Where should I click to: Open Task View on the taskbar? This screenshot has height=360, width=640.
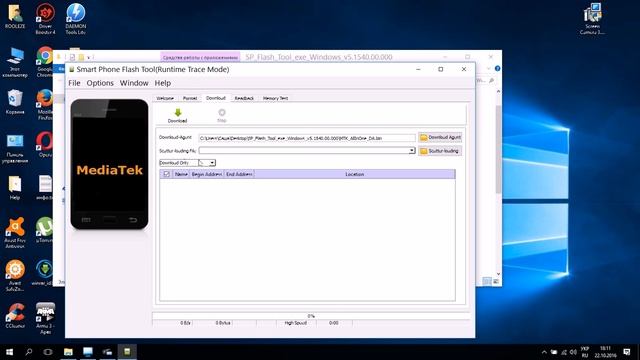click(x=48, y=352)
